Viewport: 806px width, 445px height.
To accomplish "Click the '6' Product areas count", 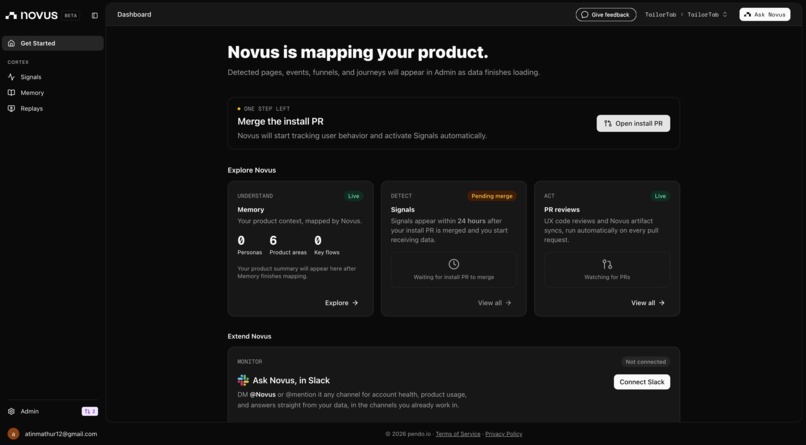I will pos(273,240).
